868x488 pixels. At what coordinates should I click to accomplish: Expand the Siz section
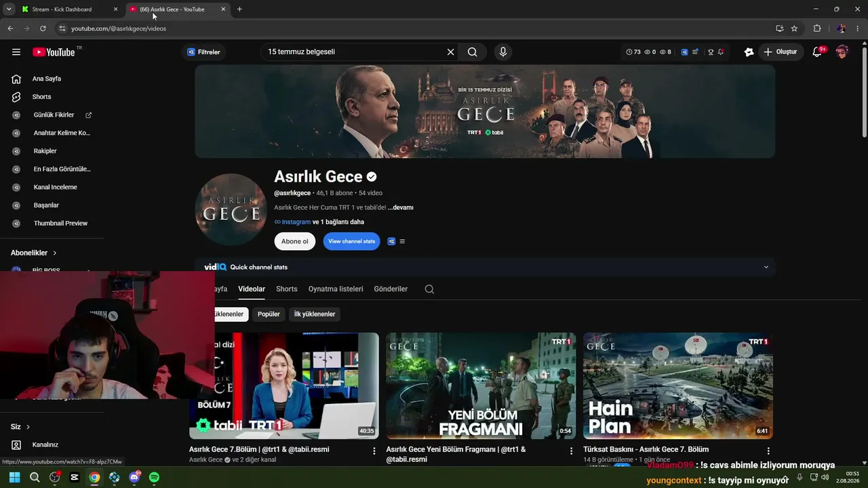(x=21, y=427)
